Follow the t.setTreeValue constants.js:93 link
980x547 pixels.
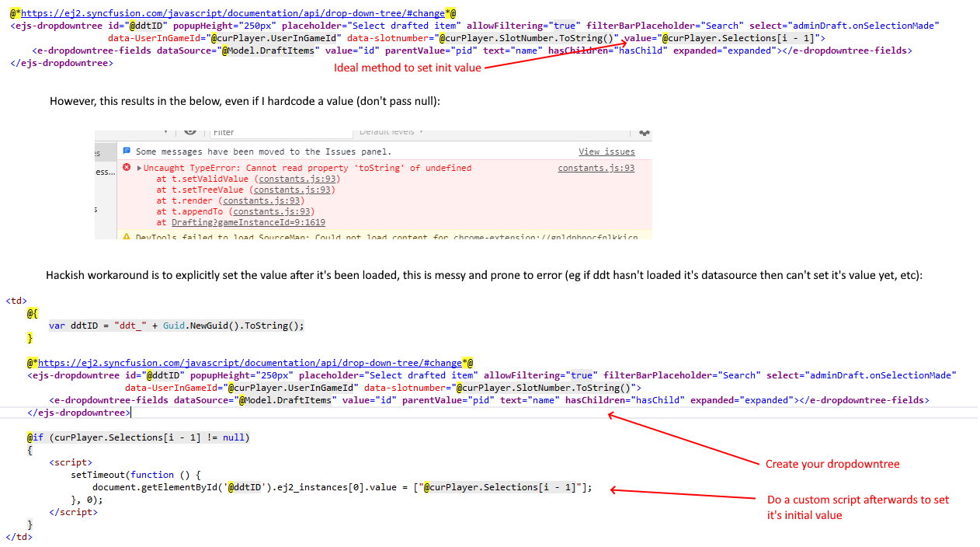tap(293, 190)
